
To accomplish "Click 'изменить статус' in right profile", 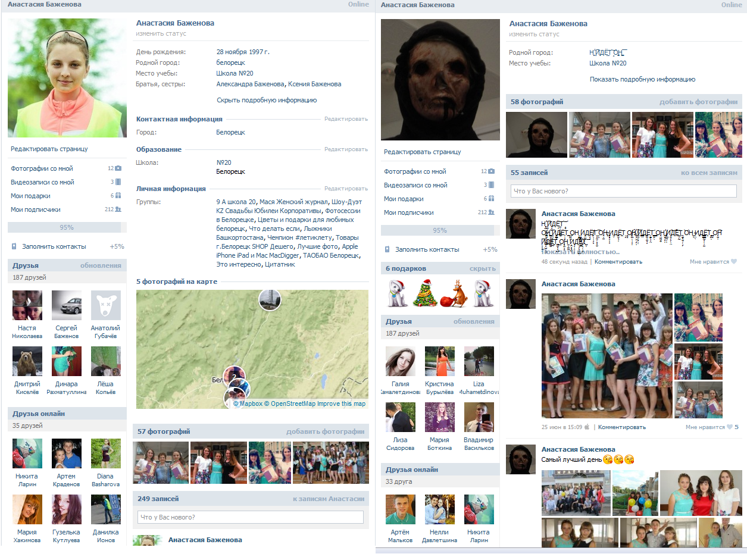I will 534,34.
